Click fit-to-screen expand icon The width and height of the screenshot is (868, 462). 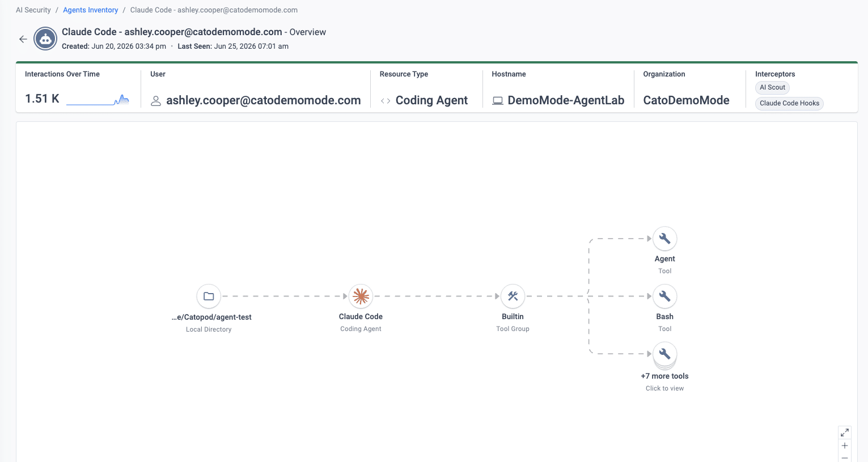point(845,432)
